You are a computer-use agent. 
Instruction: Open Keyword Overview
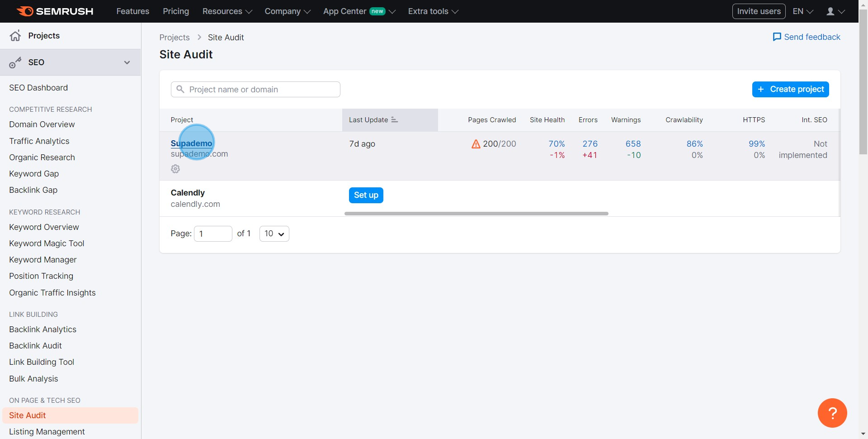44,227
